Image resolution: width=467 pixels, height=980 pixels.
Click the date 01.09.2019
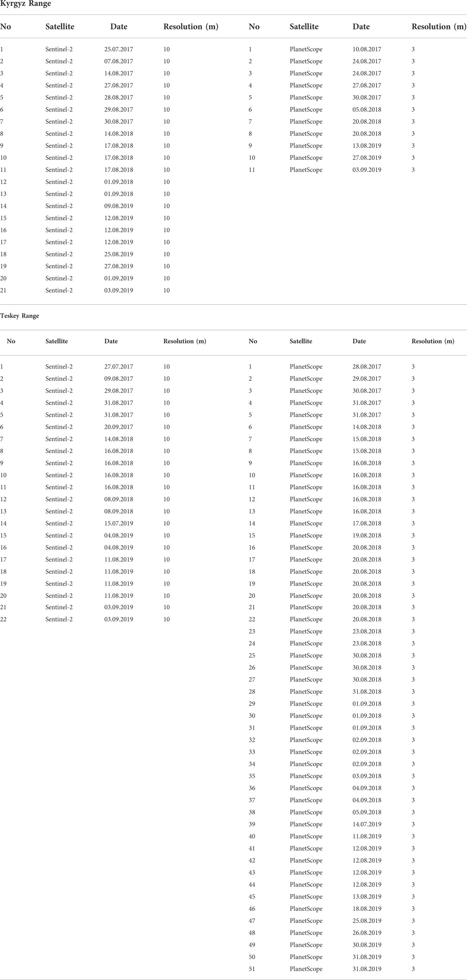(x=119, y=278)
